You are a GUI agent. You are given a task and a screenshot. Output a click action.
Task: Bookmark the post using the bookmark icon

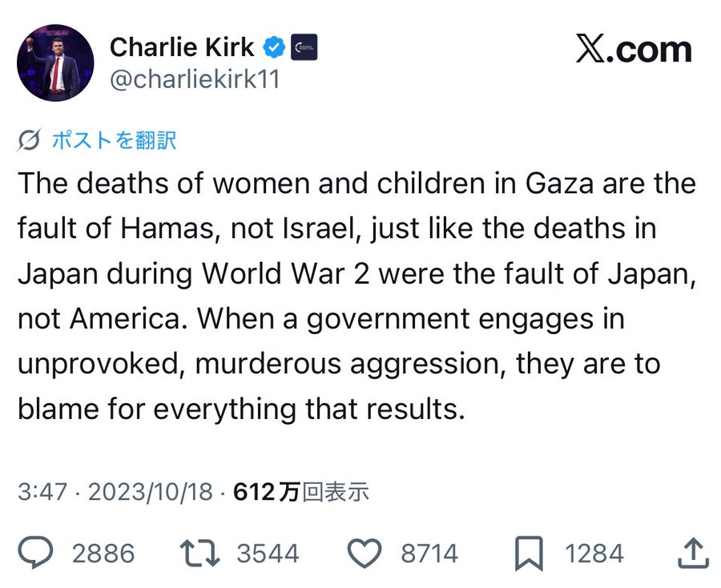(x=530, y=553)
